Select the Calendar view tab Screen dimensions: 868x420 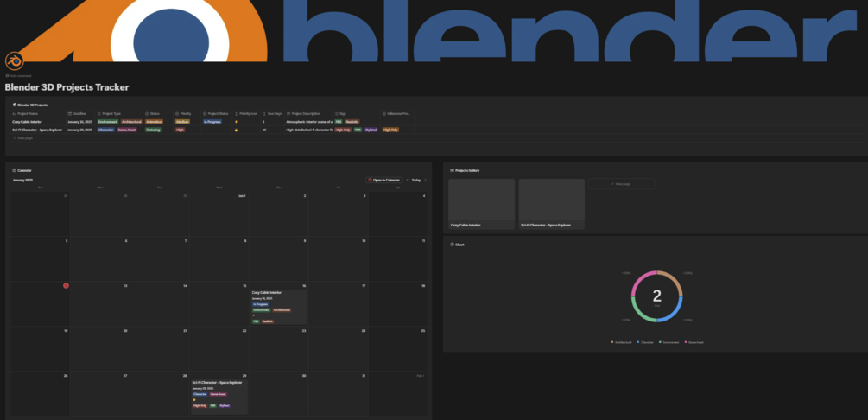tap(22, 170)
